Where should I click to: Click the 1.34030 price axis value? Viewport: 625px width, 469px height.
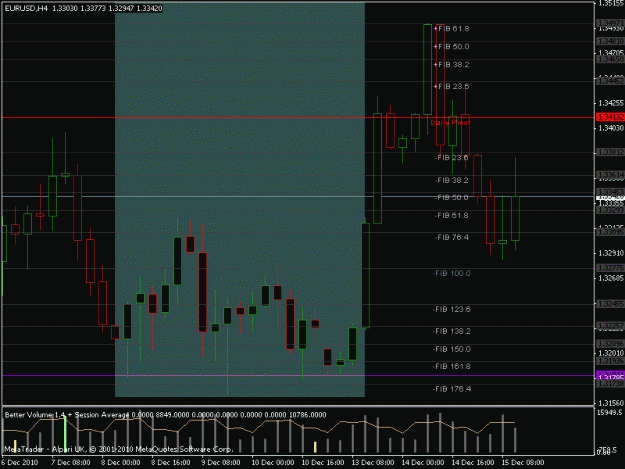[611, 128]
